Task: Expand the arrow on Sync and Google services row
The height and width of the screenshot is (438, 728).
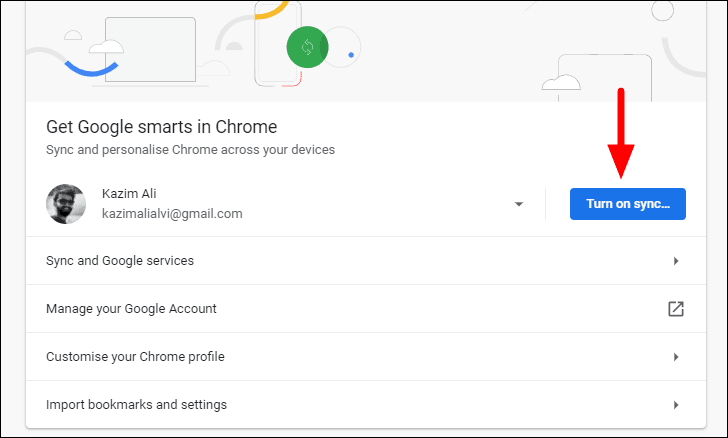Action: click(x=676, y=261)
